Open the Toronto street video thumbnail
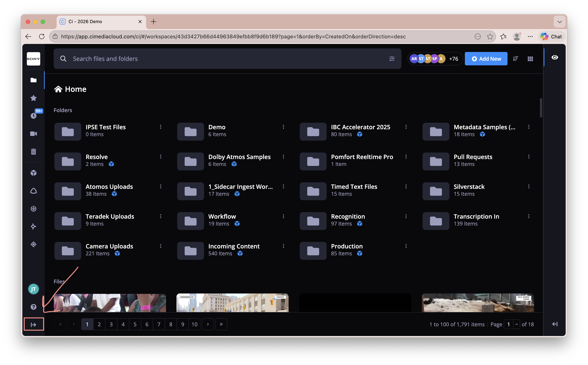The width and height of the screenshot is (588, 365). pyautogui.click(x=232, y=303)
